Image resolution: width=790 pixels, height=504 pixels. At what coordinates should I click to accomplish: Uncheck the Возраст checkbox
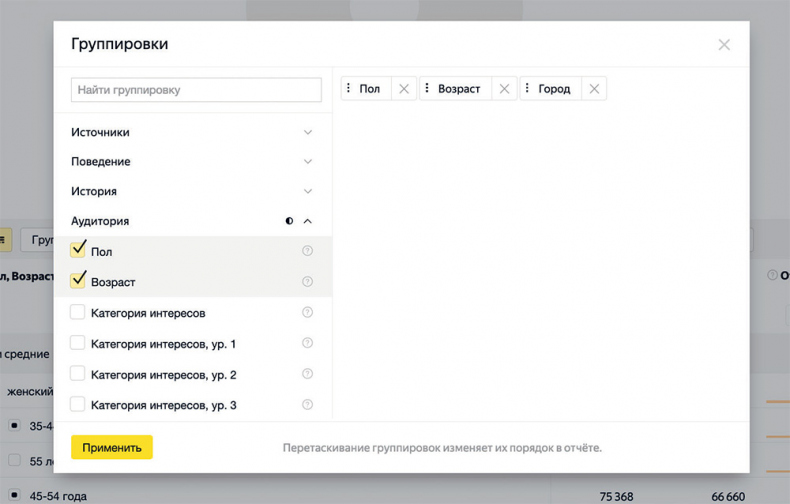[x=78, y=281]
